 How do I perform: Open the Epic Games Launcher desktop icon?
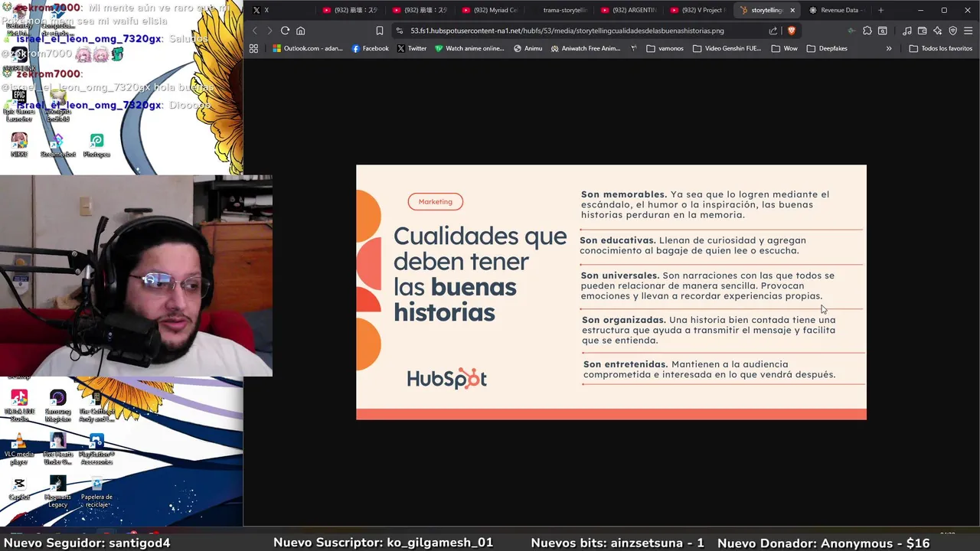tap(19, 106)
